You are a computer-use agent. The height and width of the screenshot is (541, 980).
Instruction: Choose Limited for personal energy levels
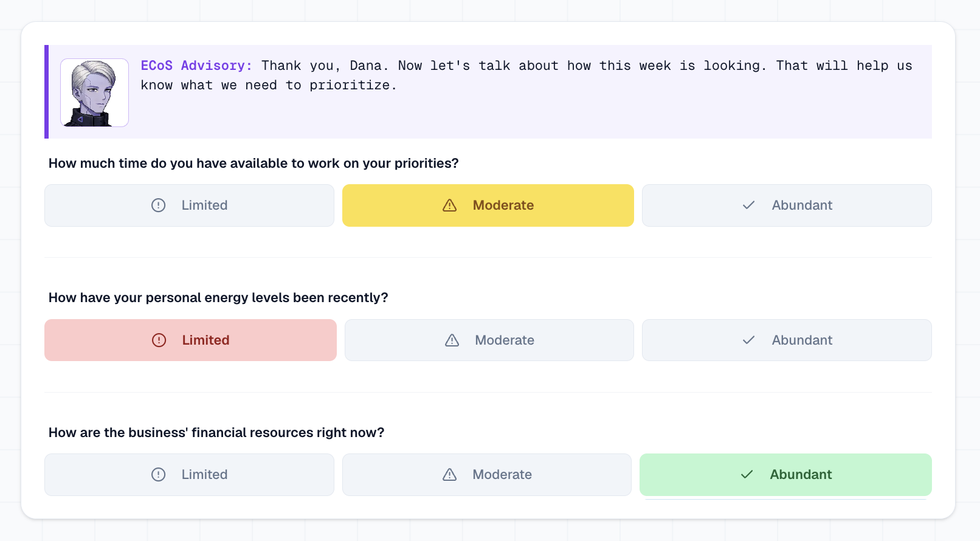coord(190,340)
